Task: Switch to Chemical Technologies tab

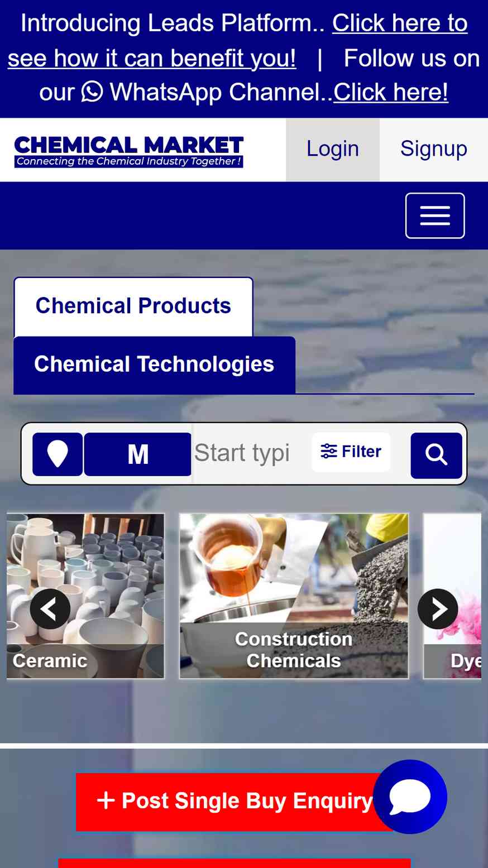Action: [x=154, y=365]
